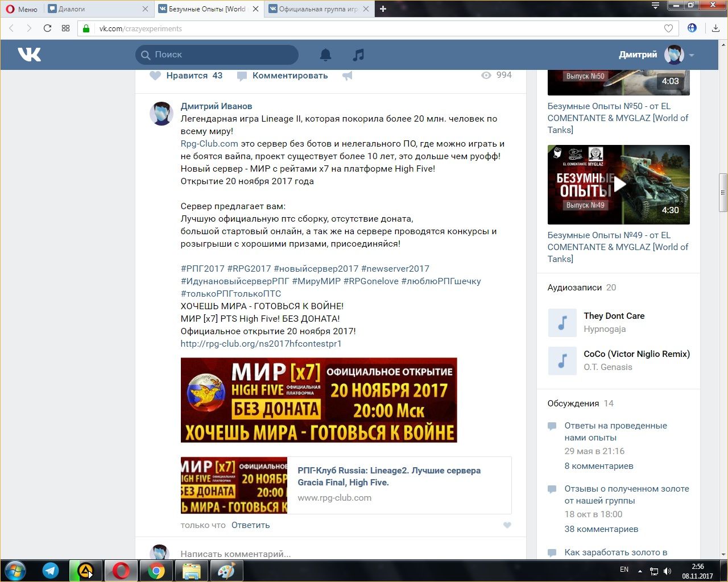Screen dimensions: 728x582
Task: Open Opera downloads arrow icon
Action: (715, 28)
